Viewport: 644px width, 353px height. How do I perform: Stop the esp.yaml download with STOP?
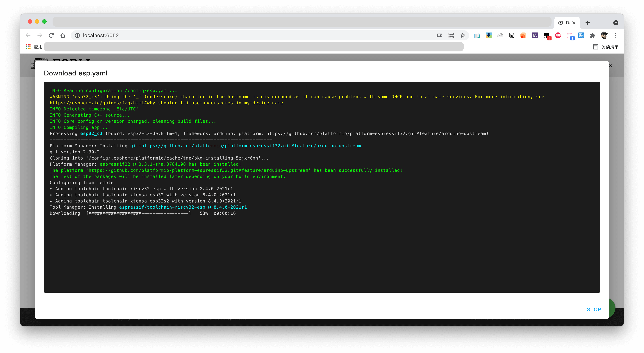pos(594,309)
